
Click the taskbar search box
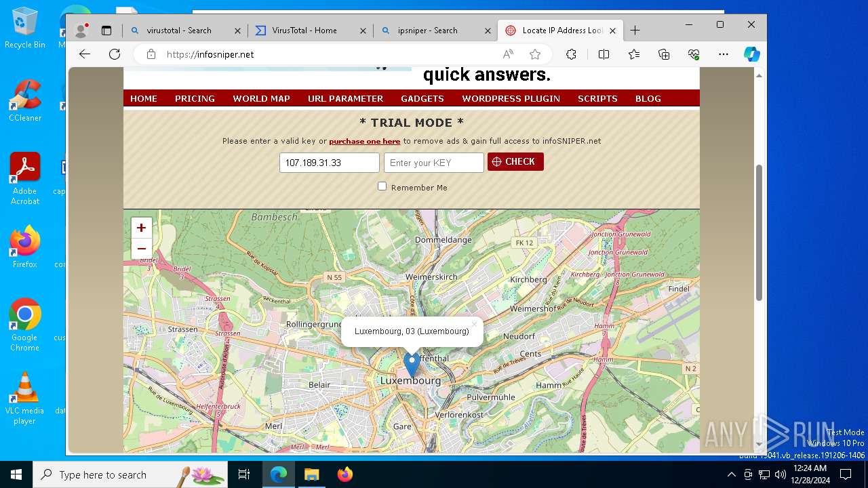[x=130, y=474]
